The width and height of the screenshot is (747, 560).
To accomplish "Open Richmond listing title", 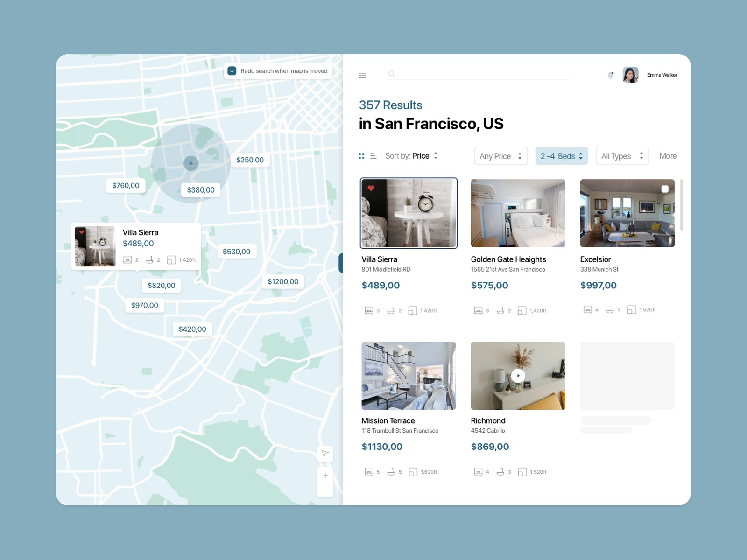I will tap(488, 421).
